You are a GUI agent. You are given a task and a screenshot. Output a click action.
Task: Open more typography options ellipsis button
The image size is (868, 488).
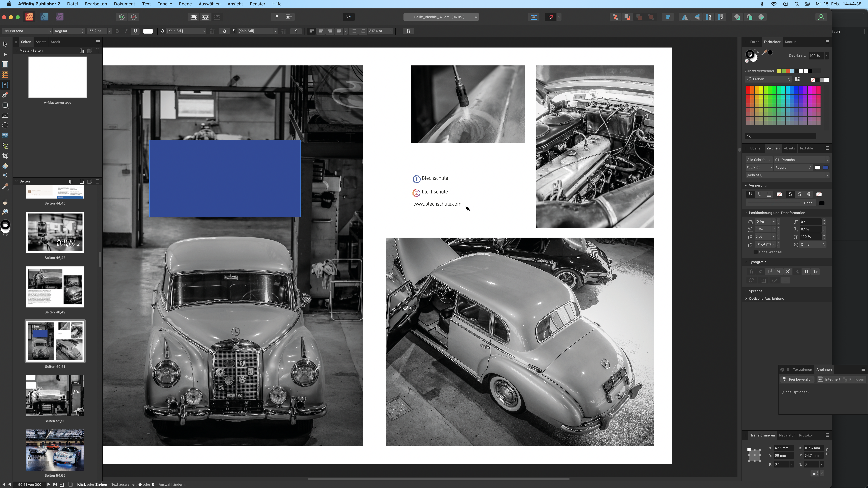click(x=785, y=280)
